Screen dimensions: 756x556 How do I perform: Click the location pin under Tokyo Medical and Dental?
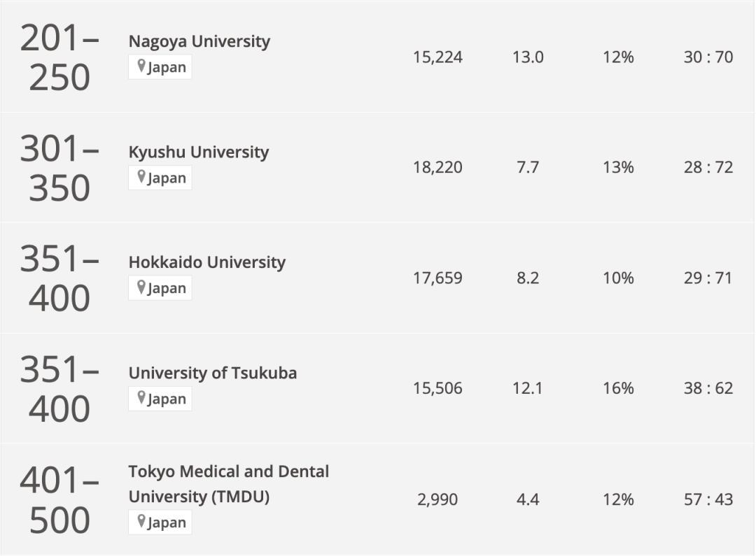141,522
